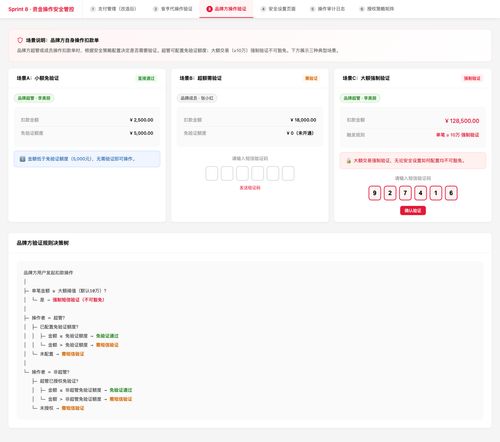Click the last orange result in decision tree
Image resolution: width=500 pixels, height=442 pixels.
pyautogui.click(x=73, y=408)
